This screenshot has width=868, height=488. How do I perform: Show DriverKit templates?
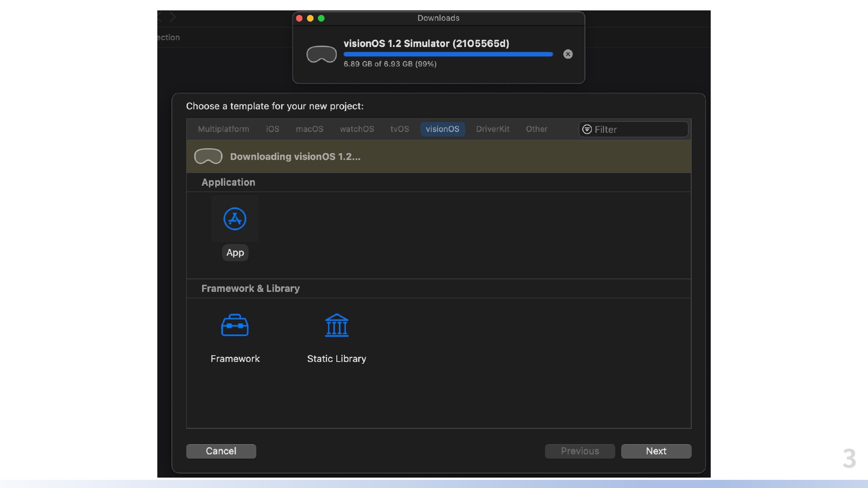point(493,129)
